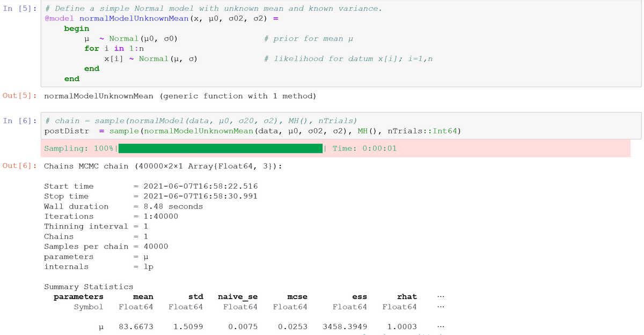Screen dimensions: 644x335
Task: Click the 'Symbol' type label in summary table
Action: pyautogui.click(x=89, y=307)
